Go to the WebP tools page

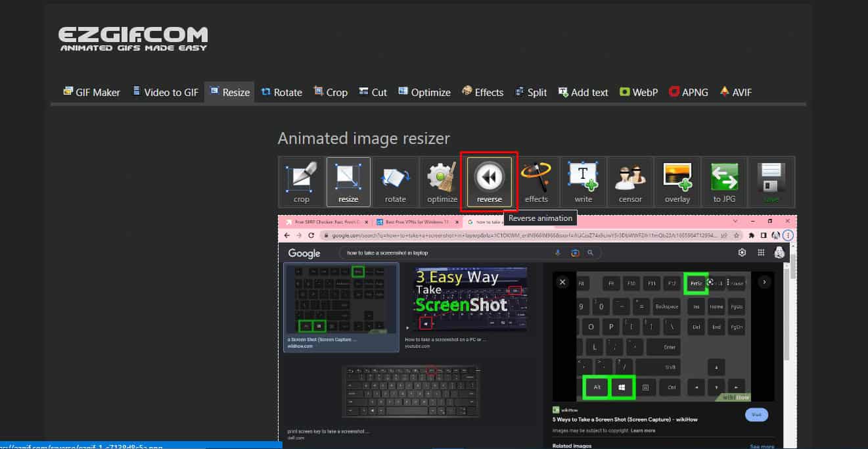pyautogui.click(x=638, y=92)
